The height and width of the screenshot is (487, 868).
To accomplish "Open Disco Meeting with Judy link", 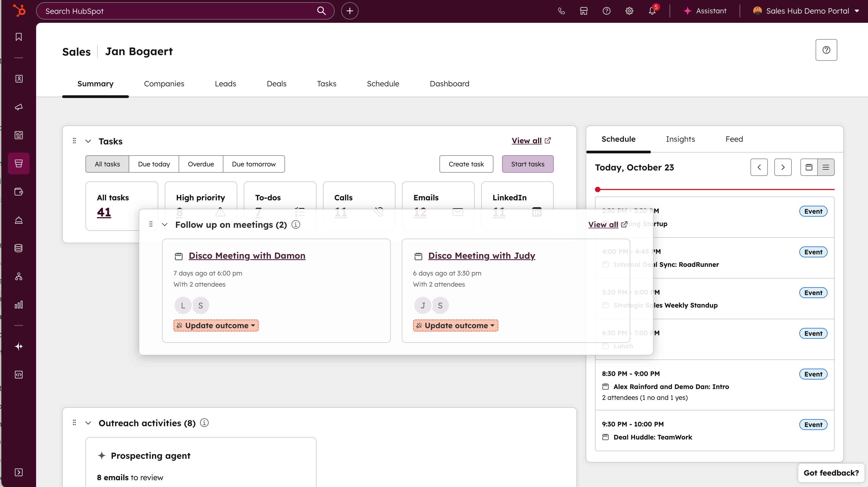I will pos(481,256).
